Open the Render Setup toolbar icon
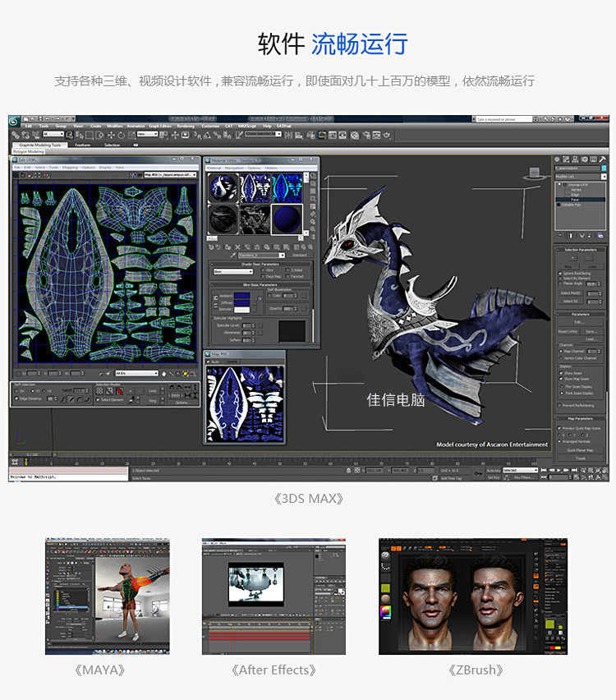 click(x=366, y=135)
